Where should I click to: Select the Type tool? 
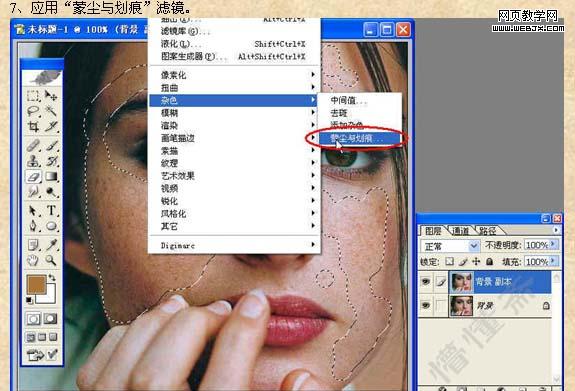[51, 211]
